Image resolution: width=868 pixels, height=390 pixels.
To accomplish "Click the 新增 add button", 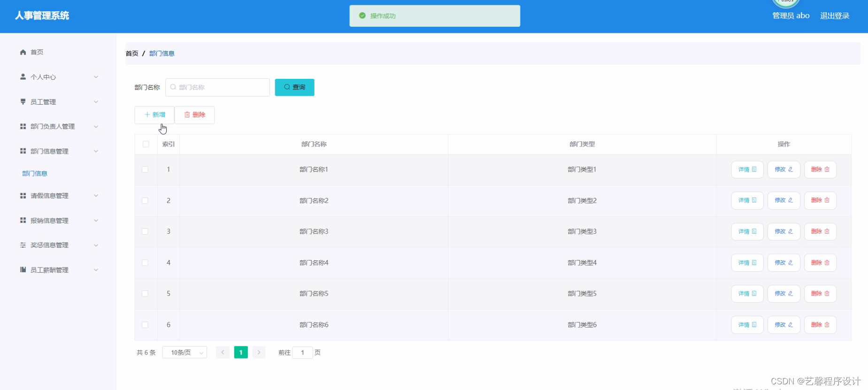I will coord(154,115).
